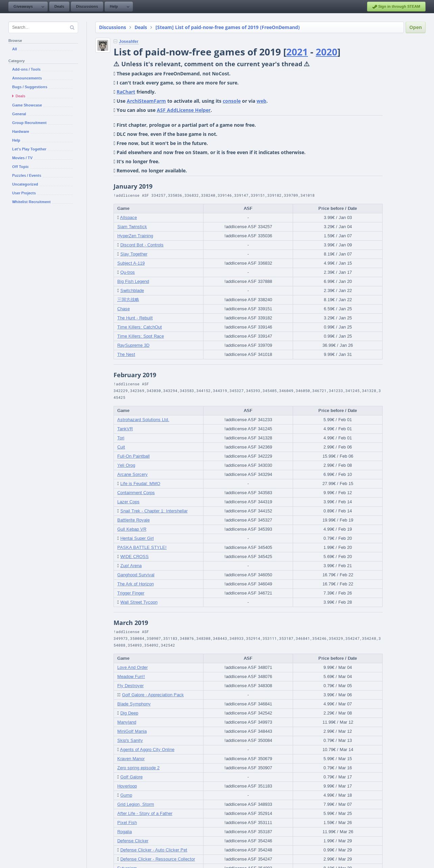
Task: Open the ASF AddLicense Helper link
Action: [x=184, y=110]
